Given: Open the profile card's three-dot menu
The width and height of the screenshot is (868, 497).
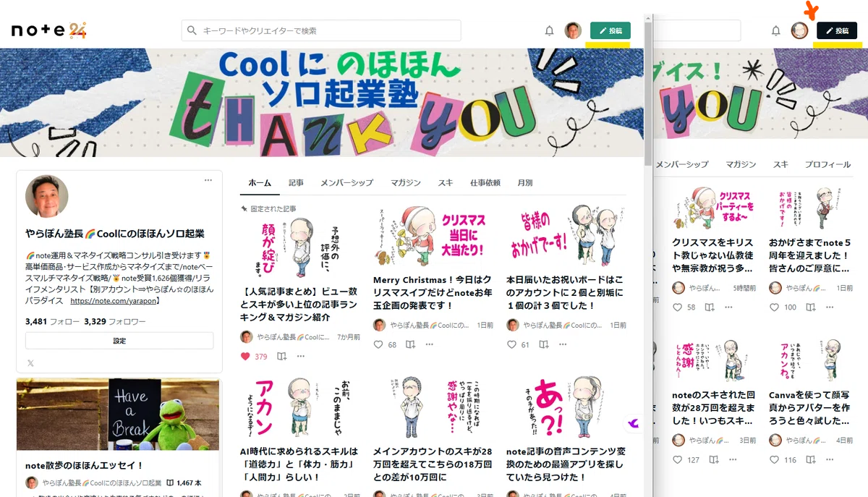Looking at the screenshot, I should tap(208, 180).
